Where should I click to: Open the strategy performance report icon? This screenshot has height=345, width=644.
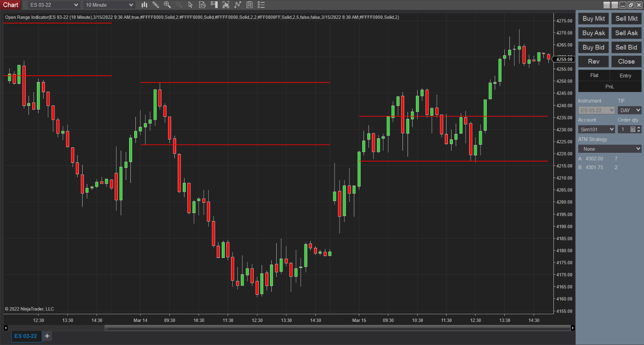point(249,5)
